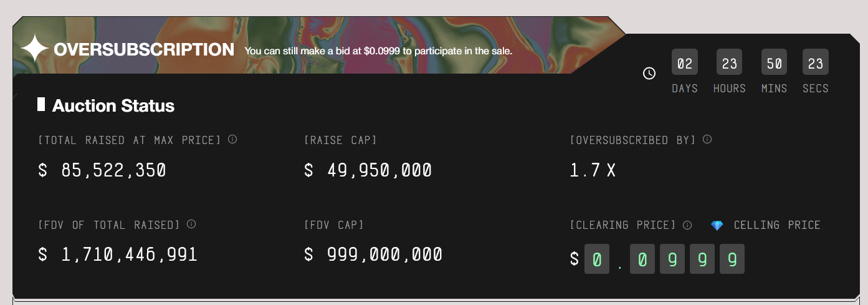The image size is (868, 305).
Task: Click the 1.7 X oversubscribed value
Action: (x=593, y=170)
